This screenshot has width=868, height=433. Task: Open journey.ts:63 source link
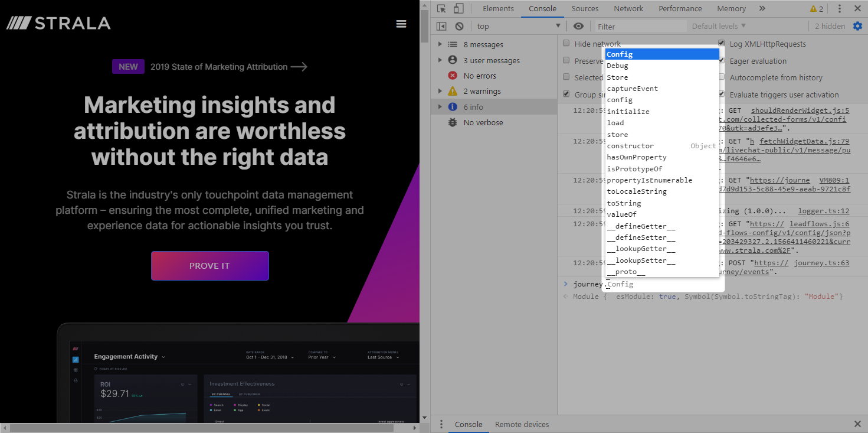822,263
